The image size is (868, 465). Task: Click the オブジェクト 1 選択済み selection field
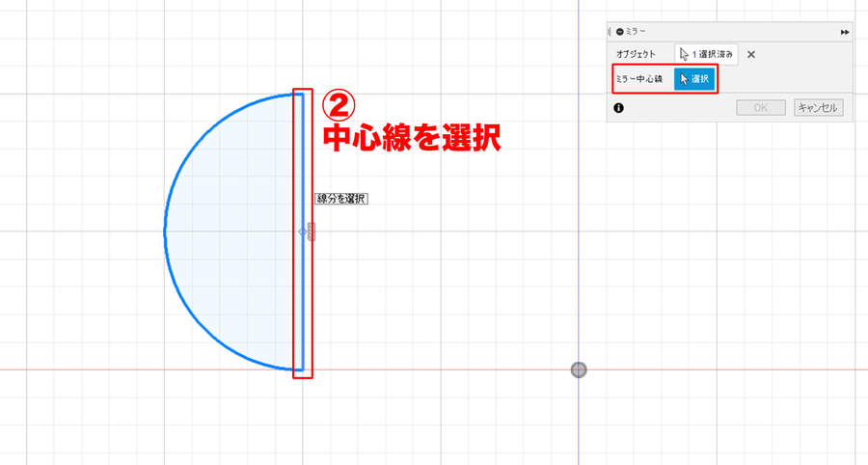tap(706, 54)
